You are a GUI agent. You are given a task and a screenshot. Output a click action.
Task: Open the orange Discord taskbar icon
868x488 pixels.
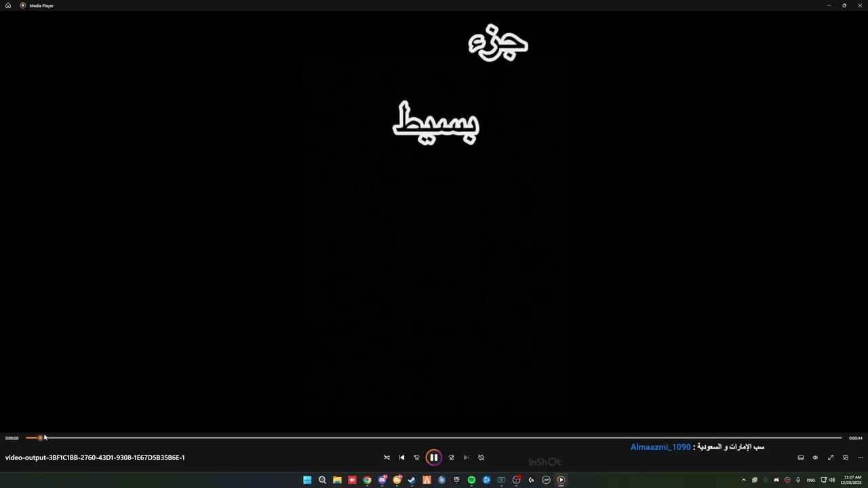click(x=397, y=480)
